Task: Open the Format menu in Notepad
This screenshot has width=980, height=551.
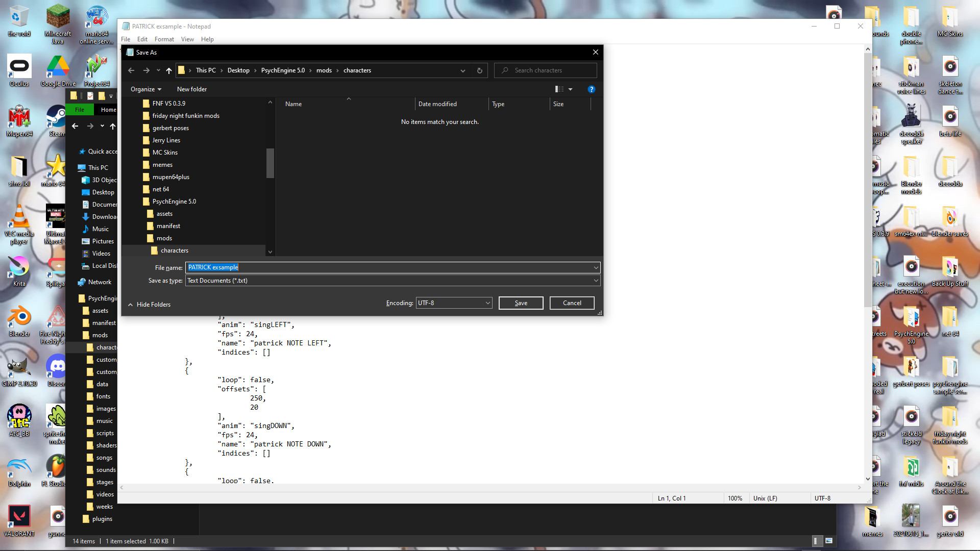Action: 164,39
